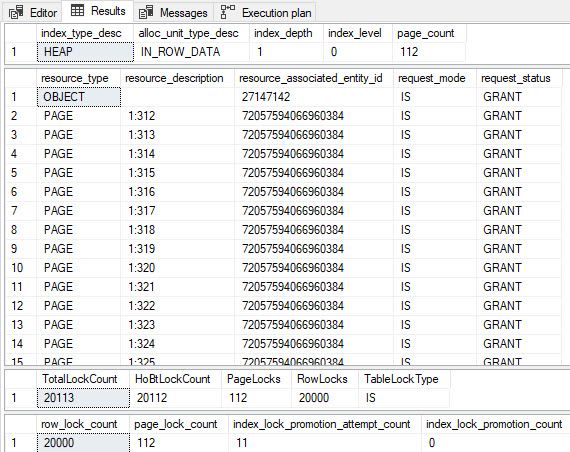Select the 20000 row_lock_count cell
570x452 pixels.
[83, 443]
